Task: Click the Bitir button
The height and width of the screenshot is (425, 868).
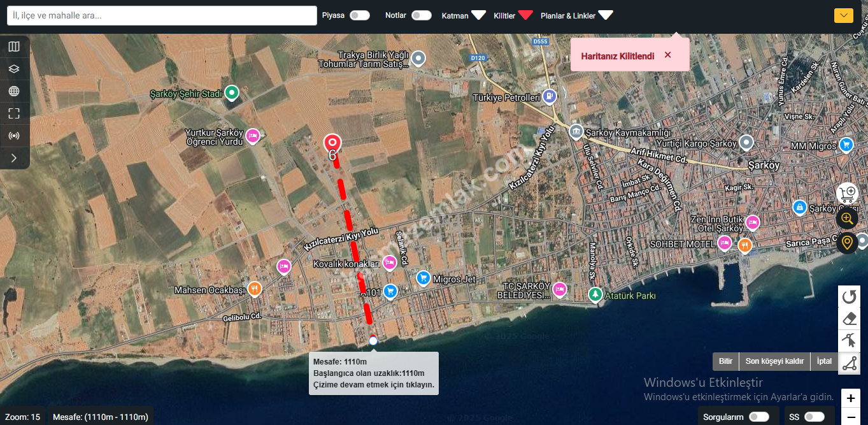Action: pos(725,361)
